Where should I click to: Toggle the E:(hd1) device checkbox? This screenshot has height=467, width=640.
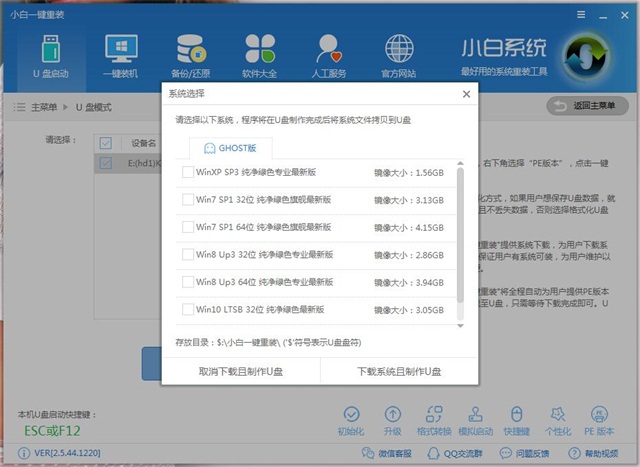106,163
